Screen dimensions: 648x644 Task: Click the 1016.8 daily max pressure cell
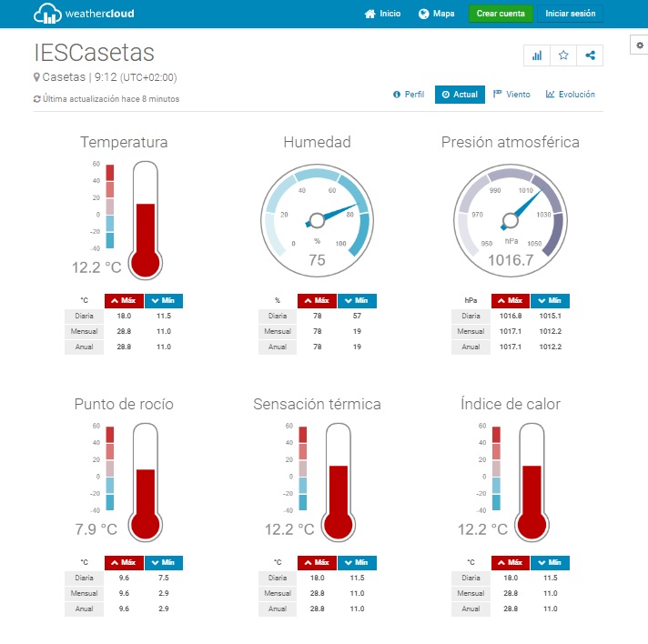point(511,316)
